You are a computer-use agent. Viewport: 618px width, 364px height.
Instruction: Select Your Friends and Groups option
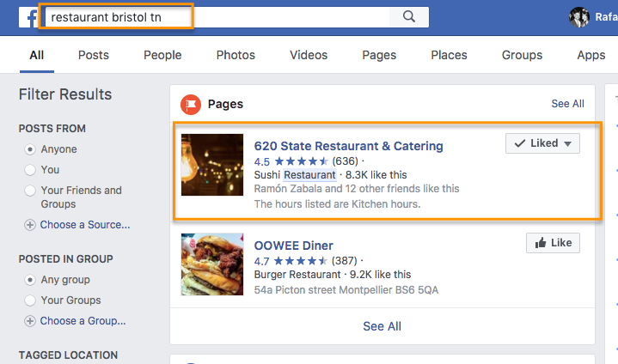31,191
